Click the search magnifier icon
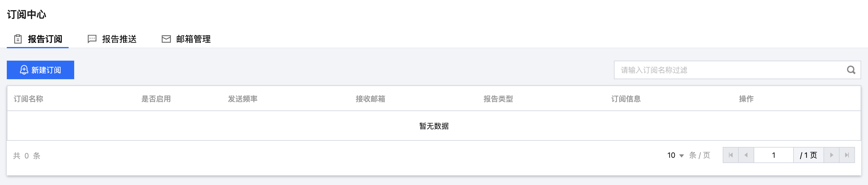Image resolution: width=868 pixels, height=185 pixels. (x=851, y=70)
